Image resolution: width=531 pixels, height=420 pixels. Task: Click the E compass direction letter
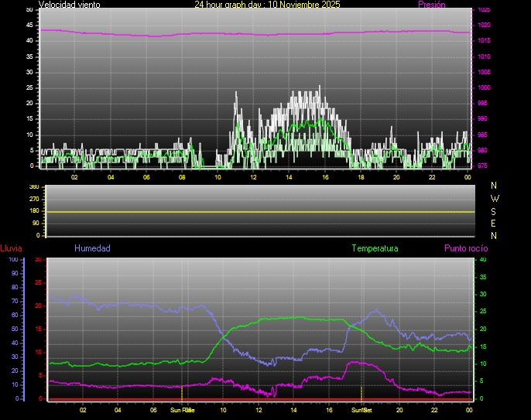click(x=495, y=223)
